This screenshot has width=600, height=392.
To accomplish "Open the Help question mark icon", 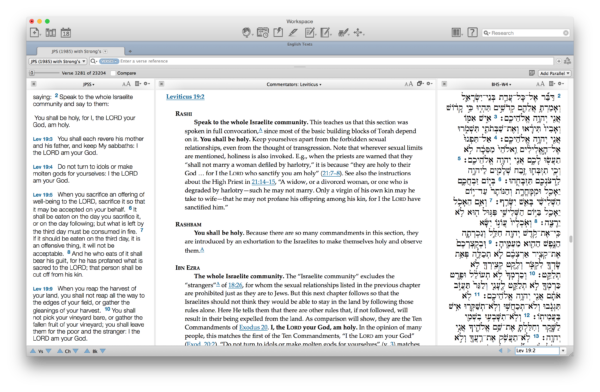I will (x=473, y=33).
